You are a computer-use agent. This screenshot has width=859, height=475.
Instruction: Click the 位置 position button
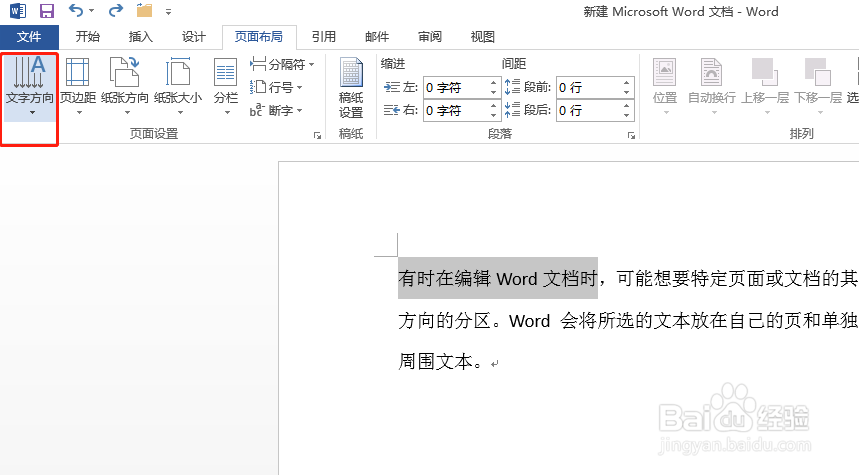(x=665, y=87)
